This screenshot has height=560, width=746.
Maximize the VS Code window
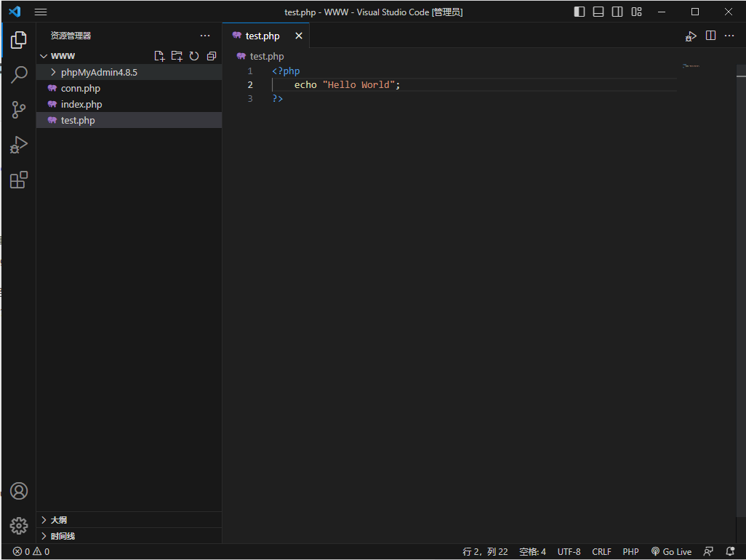694,12
